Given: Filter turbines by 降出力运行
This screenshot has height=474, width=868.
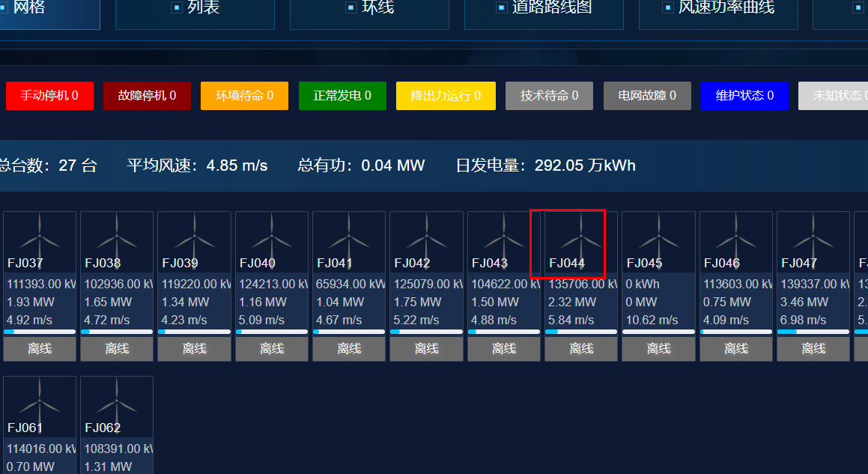Looking at the screenshot, I should (446, 96).
